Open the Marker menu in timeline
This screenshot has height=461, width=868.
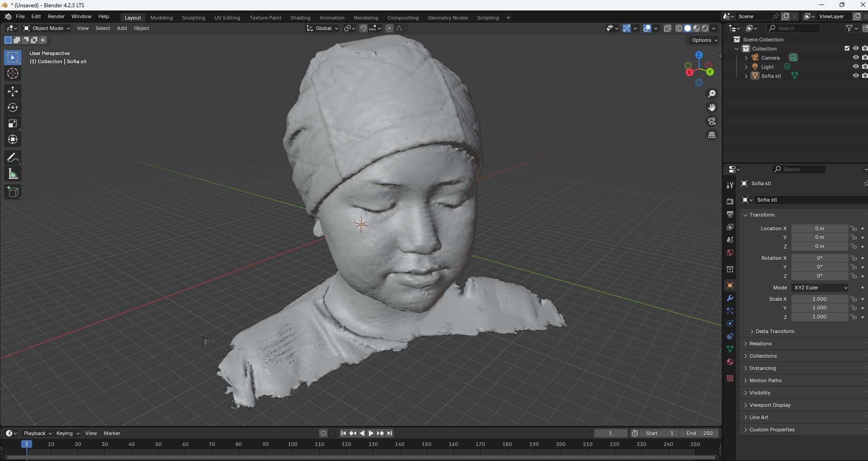point(112,433)
